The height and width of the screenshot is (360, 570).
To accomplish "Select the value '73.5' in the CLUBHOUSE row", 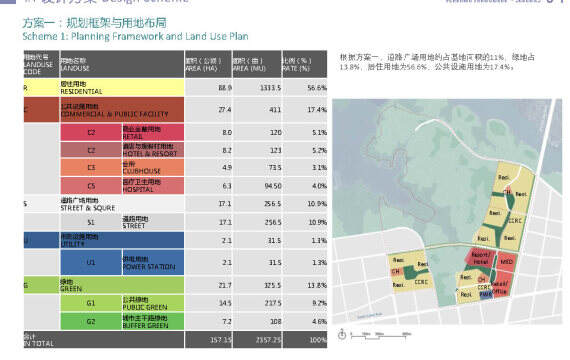I will (x=275, y=167).
